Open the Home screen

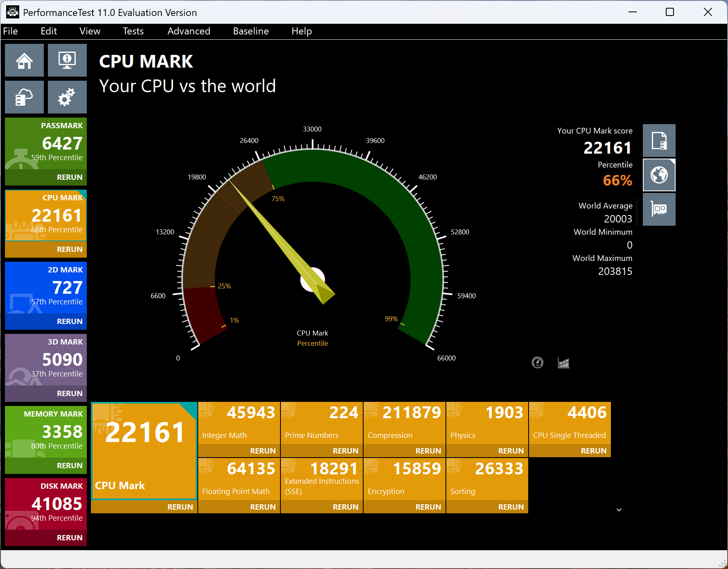[x=24, y=60]
